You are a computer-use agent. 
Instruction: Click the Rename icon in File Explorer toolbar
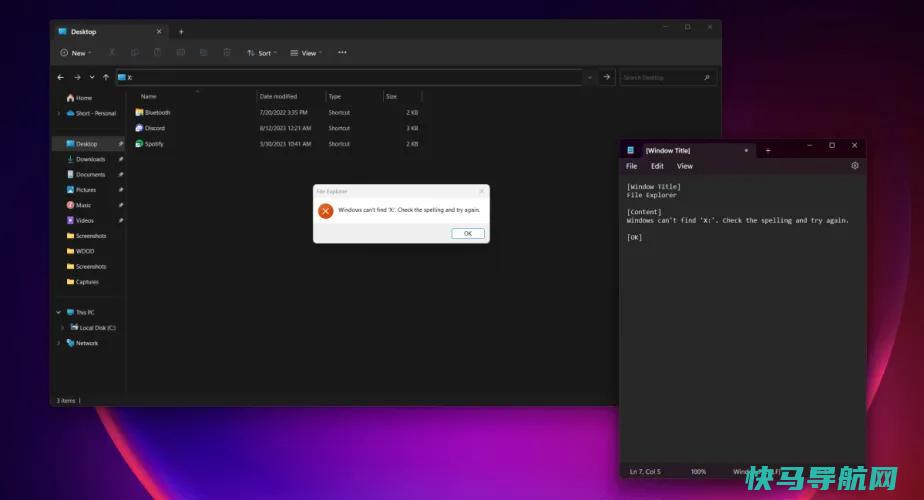pyautogui.click(x=181, y=52)
